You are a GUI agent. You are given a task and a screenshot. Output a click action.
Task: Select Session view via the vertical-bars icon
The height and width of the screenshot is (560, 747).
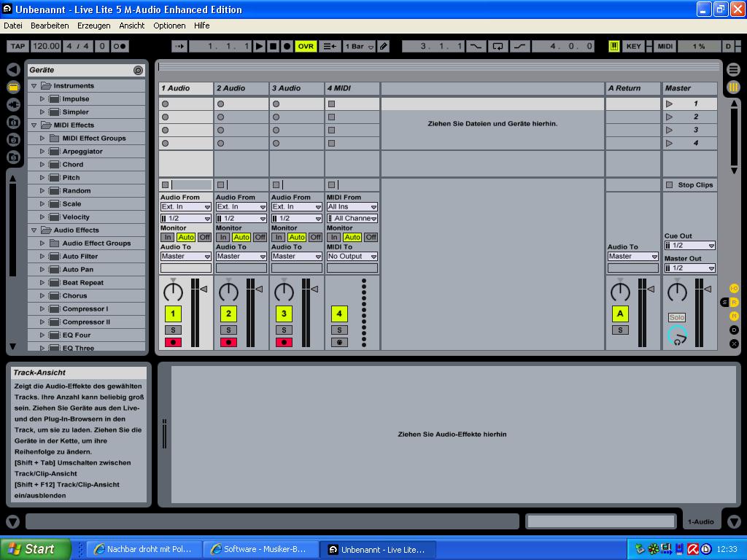point(734,87)
